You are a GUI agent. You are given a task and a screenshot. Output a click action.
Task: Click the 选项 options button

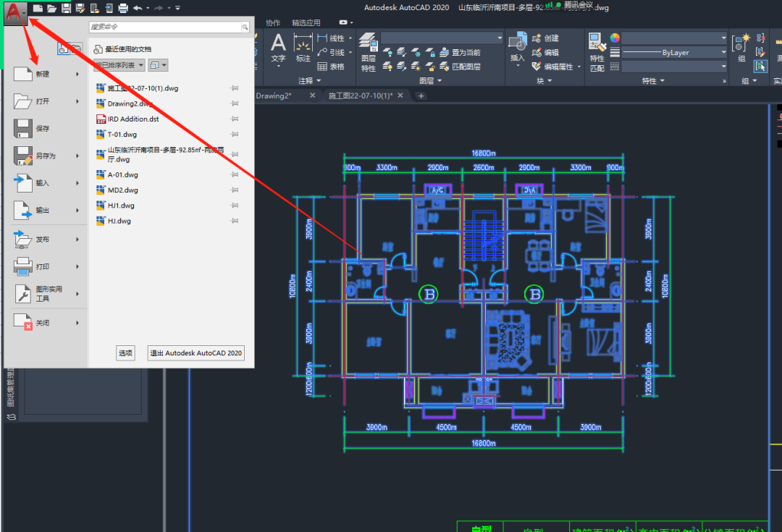click(x=125, y=353)
